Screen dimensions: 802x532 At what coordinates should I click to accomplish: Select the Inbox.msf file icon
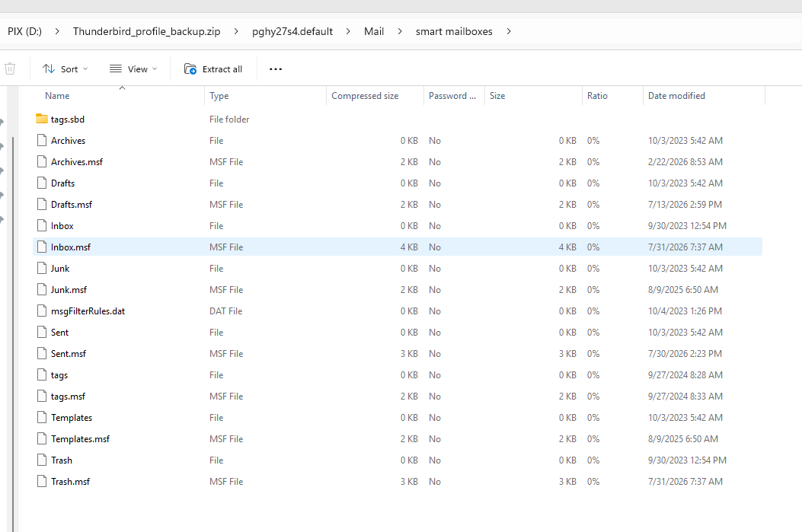coord(42,247)
